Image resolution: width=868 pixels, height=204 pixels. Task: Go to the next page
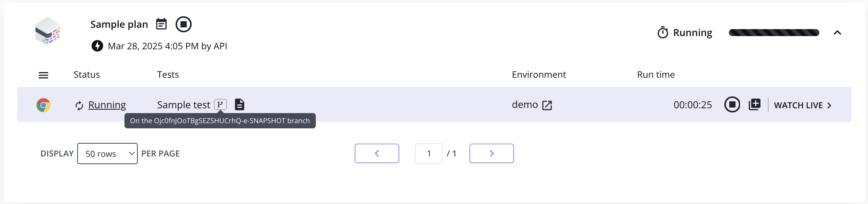[492, 153]
